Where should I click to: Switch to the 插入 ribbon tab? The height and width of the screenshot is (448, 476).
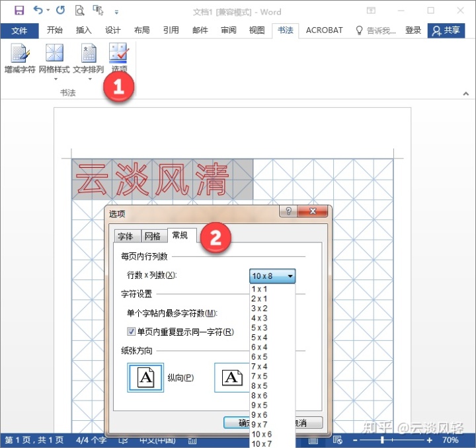(x=83, y=30)
